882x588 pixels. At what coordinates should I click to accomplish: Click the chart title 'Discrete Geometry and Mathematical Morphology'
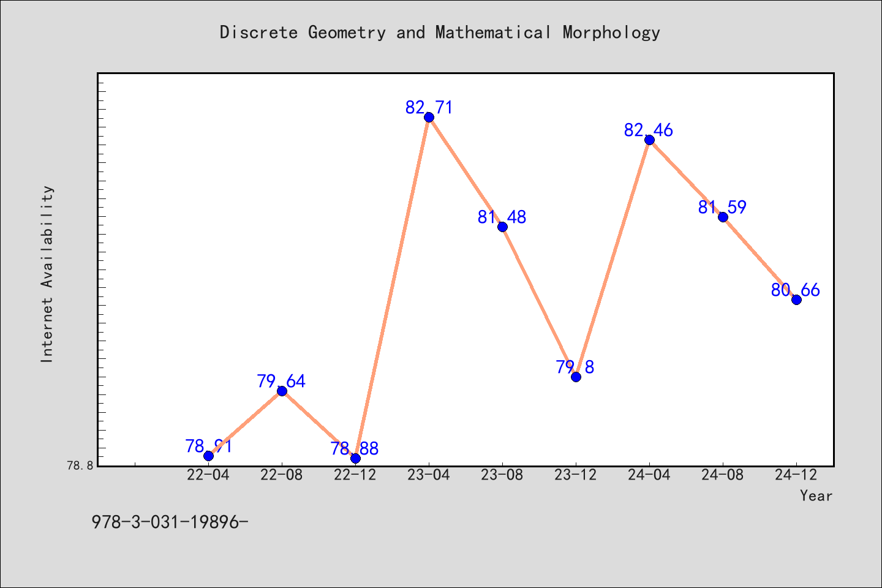pyautogui.click(x=440, y=32)
